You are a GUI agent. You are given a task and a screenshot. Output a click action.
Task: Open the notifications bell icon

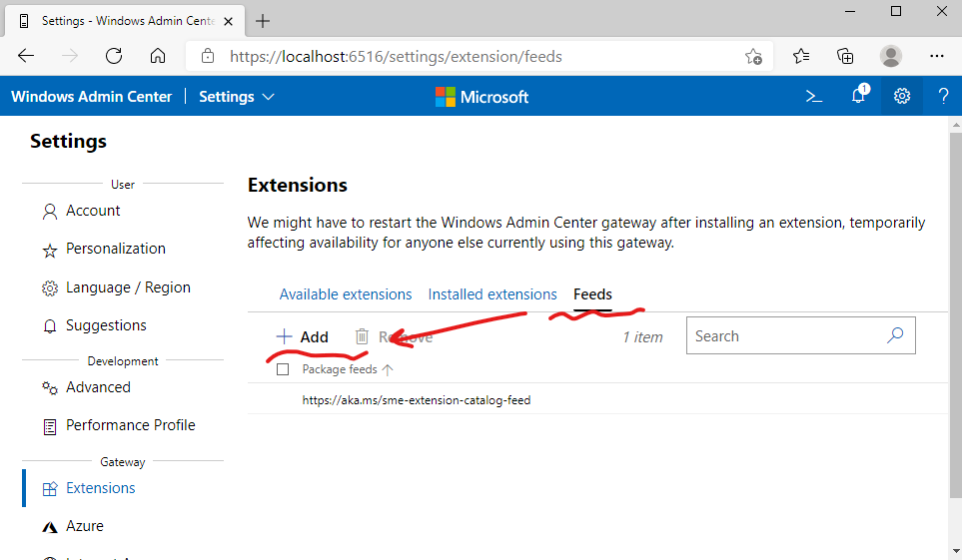[x=859, y=95]
